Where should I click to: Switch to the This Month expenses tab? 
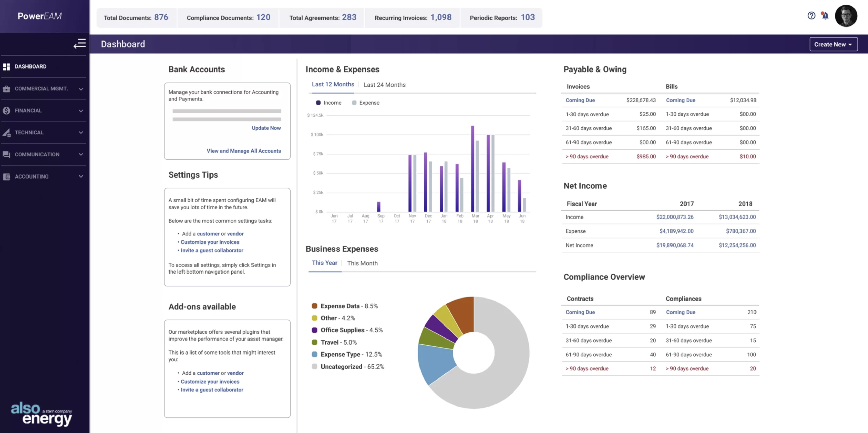pos(362,263)
